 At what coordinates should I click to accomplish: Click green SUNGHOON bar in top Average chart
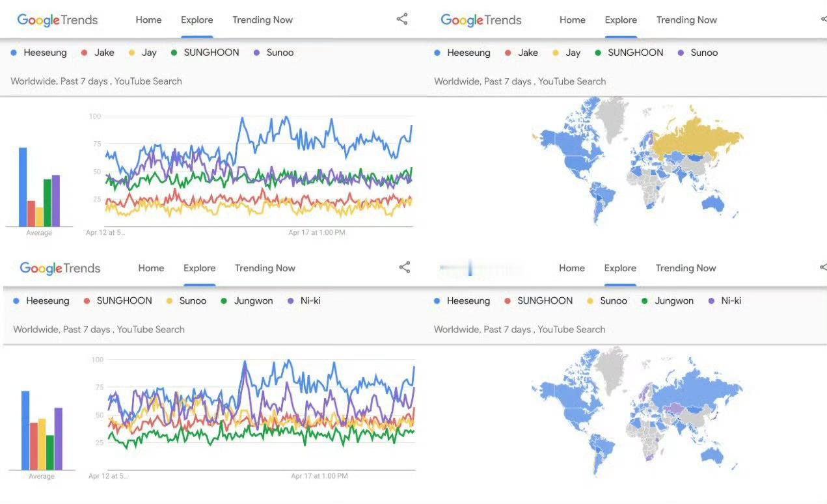point(47,203)
